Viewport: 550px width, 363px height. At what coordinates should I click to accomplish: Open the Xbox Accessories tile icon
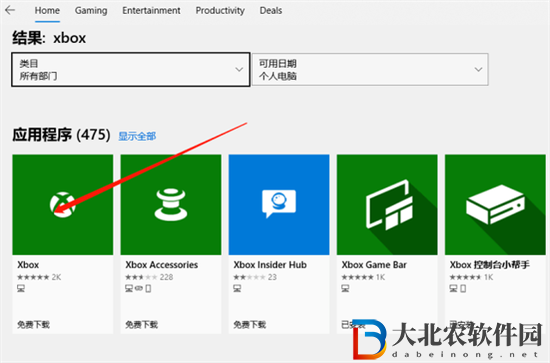pos(171,204)
